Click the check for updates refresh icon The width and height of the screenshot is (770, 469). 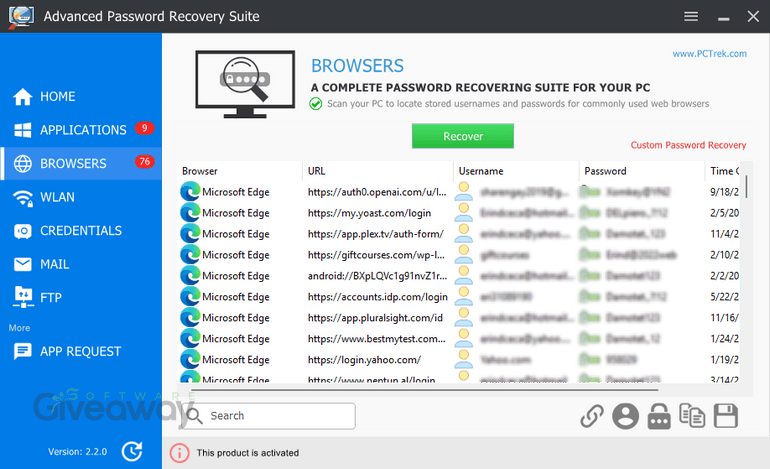pos(132,451)
